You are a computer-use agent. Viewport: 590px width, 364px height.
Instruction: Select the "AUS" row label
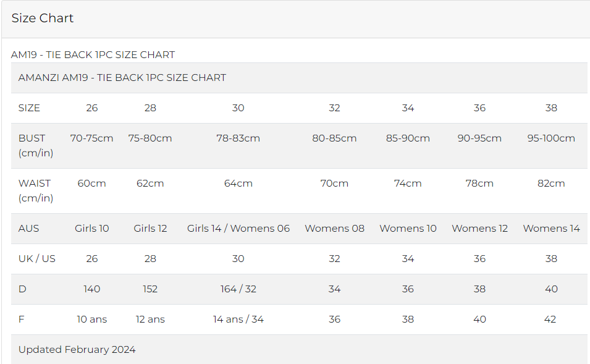(29, 228)
